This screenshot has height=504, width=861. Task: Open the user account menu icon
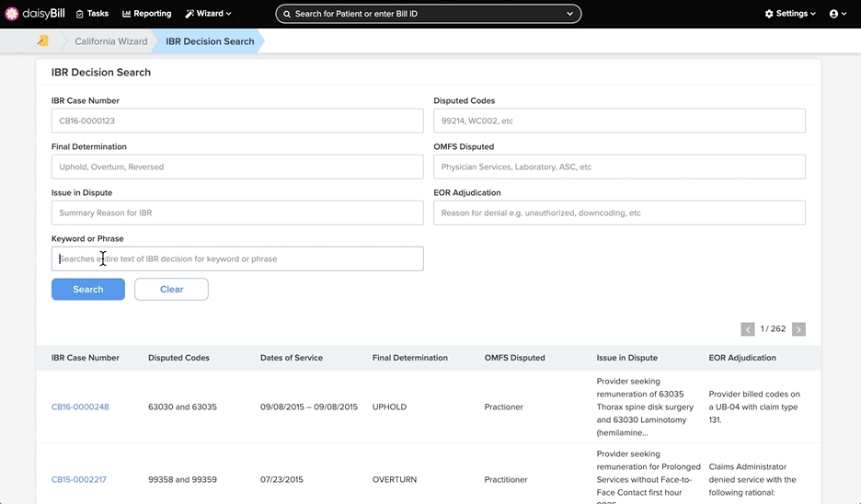click(x=838, y=14)
